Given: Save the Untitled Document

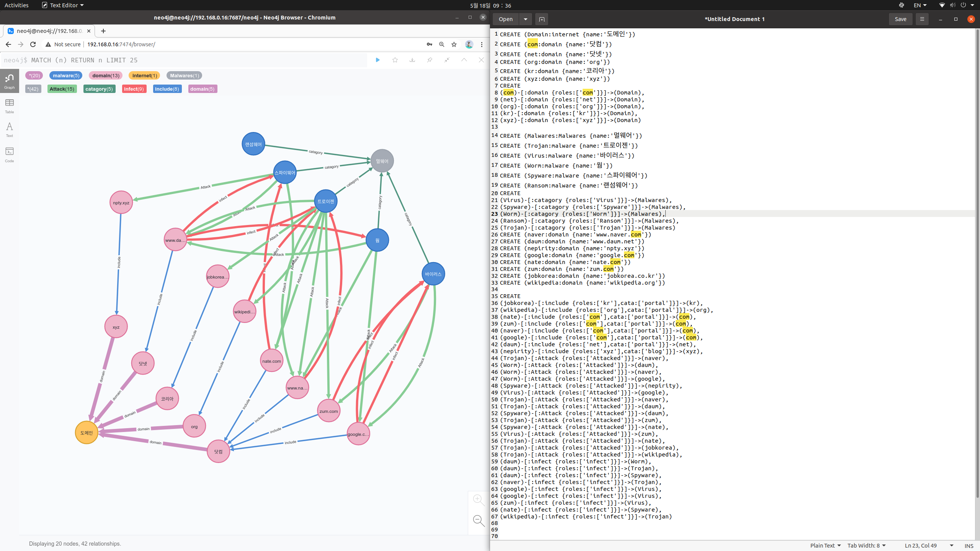Looking at the screenshot, I should (900, 19).
